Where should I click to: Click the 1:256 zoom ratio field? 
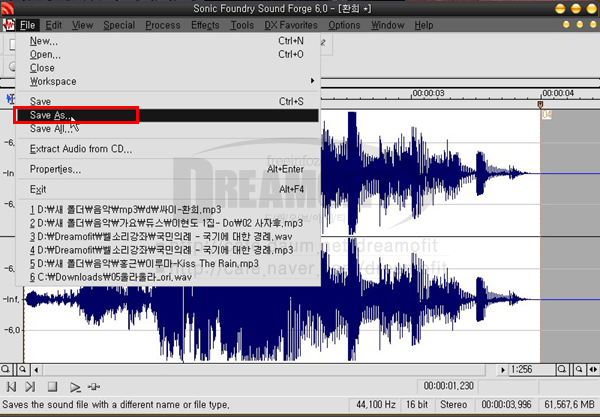[x=532, y=370]
